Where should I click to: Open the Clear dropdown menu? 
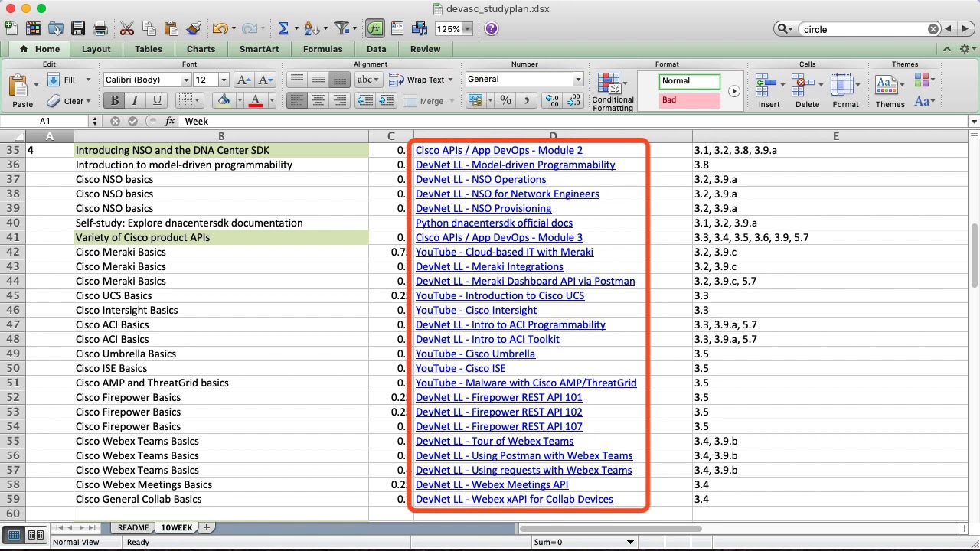pyautogui.click(x=88, y=101)
